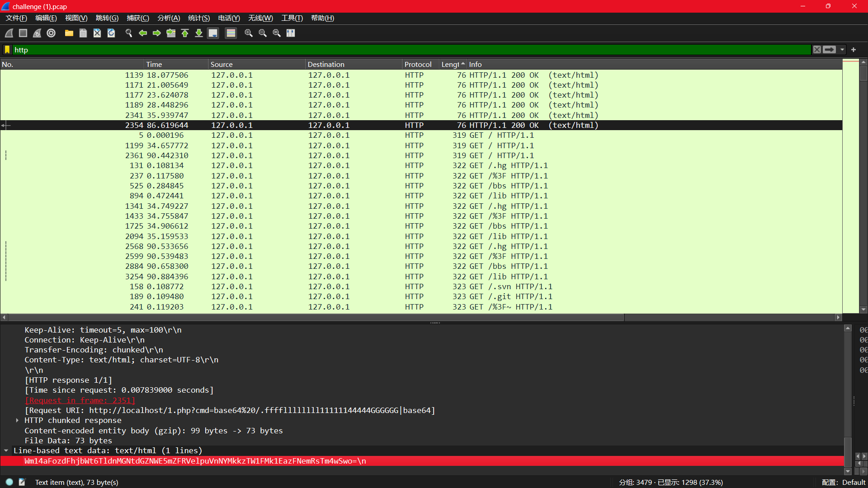Open capture options gear icon

point(51,33)
